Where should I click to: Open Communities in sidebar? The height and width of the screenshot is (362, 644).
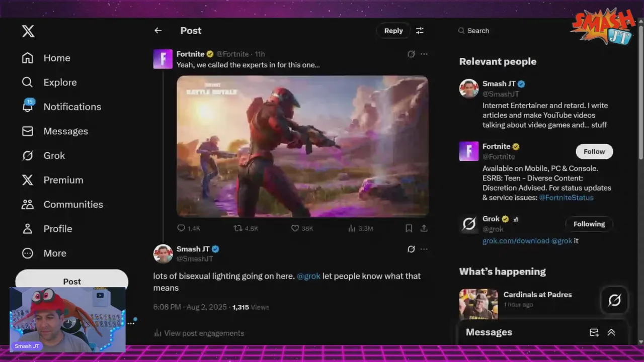click(x=62, y=204)
